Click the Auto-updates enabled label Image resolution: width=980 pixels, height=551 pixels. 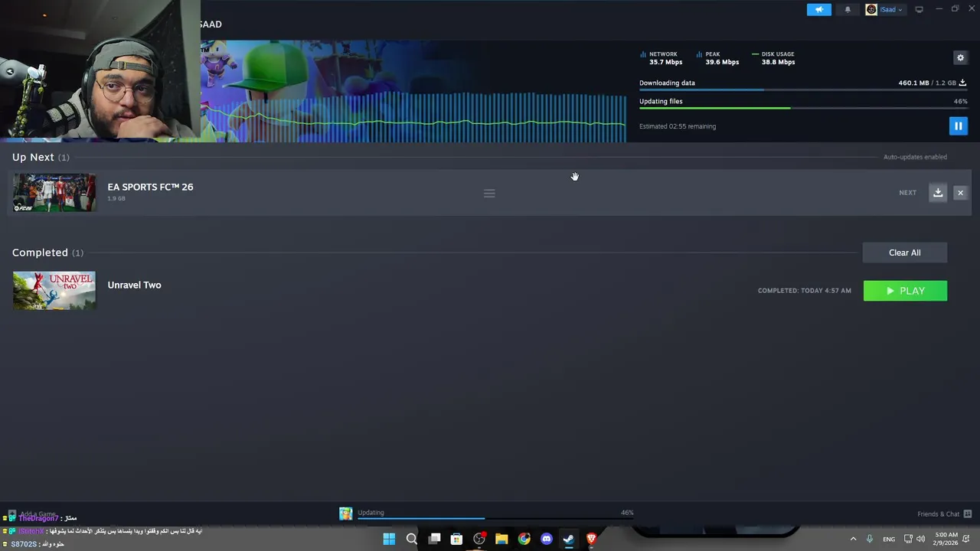pos(915,157)
